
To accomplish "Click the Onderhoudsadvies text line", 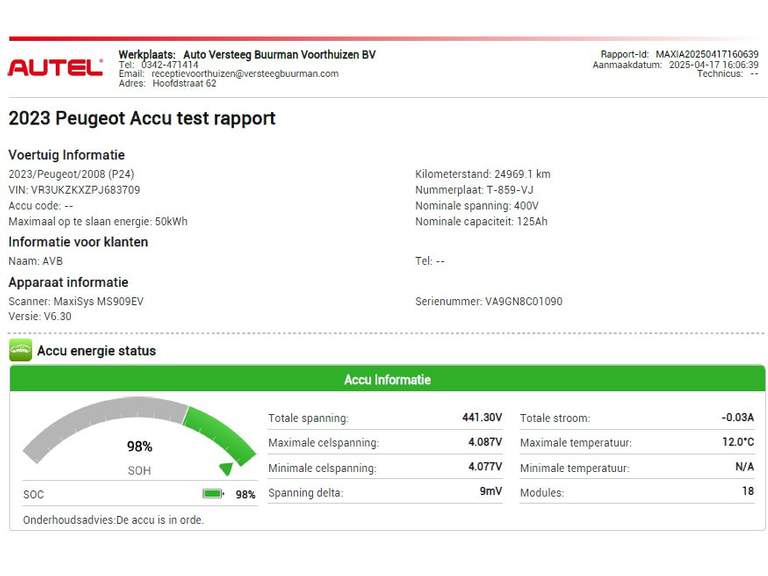I will pos(113,520).
